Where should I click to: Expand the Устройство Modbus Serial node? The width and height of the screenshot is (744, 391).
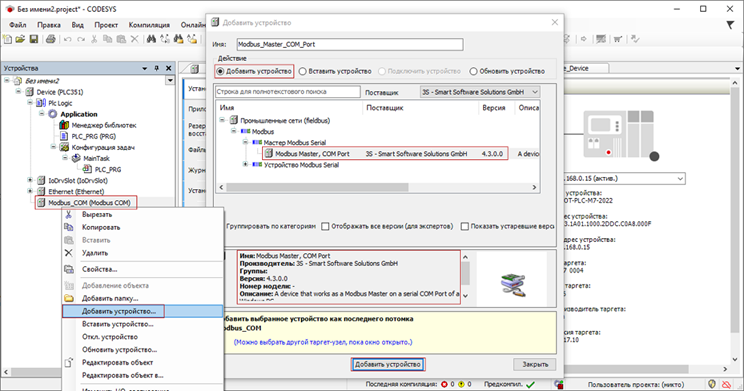[x=245, y=165]
